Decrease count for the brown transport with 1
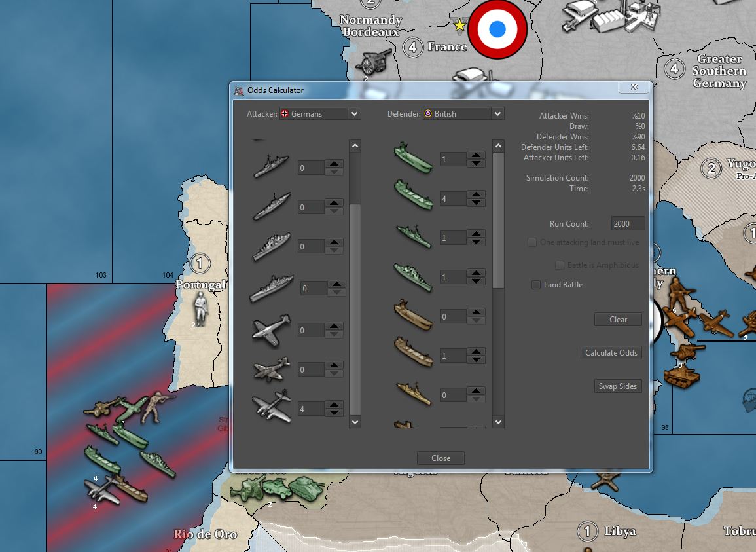756x552 pixels. pos(476,360)
